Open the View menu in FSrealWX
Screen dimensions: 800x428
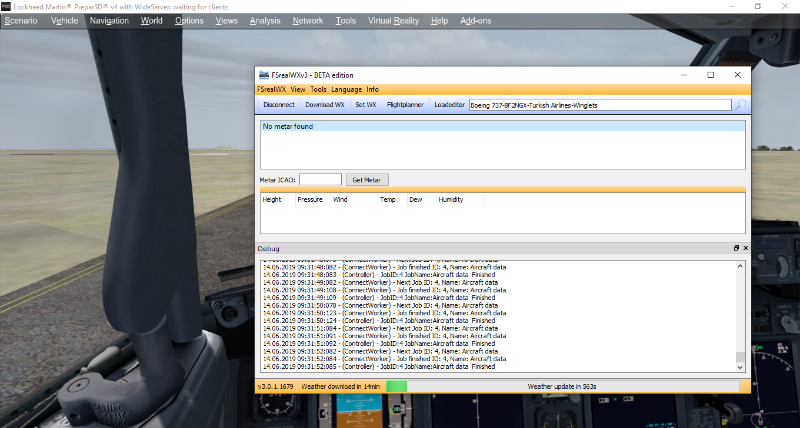298,89
